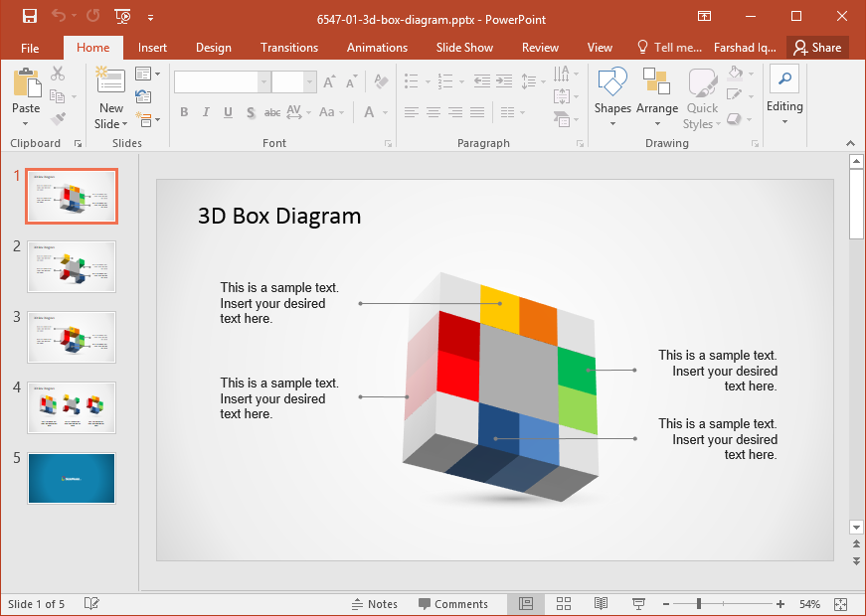
Task: Start slide show from beginning icon
Action: tap(122, 17)
